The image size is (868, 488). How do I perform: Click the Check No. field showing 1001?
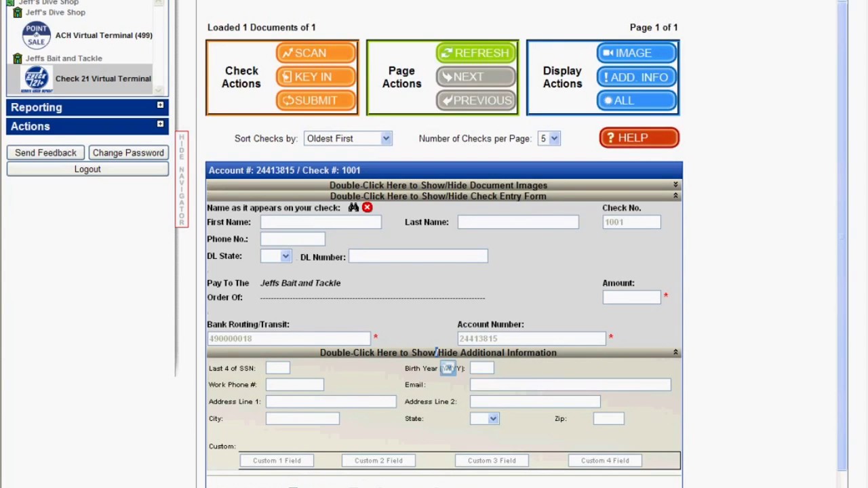click(x=631, y=222)
